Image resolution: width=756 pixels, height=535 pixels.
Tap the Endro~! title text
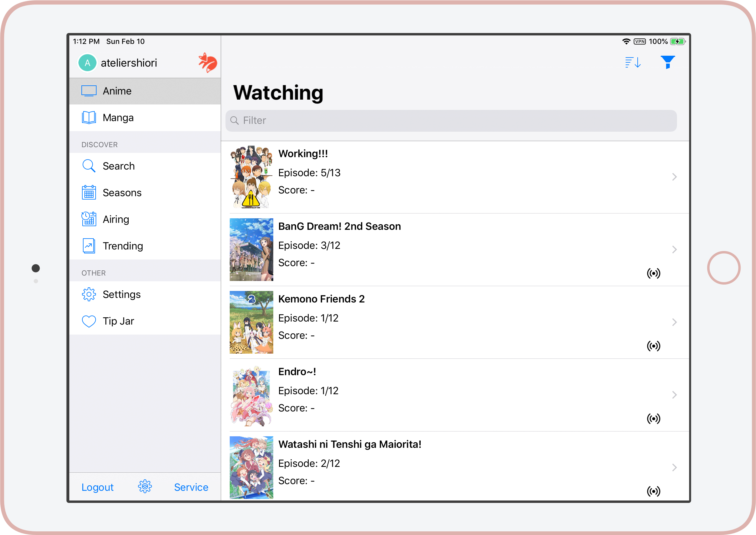[297, 372]
